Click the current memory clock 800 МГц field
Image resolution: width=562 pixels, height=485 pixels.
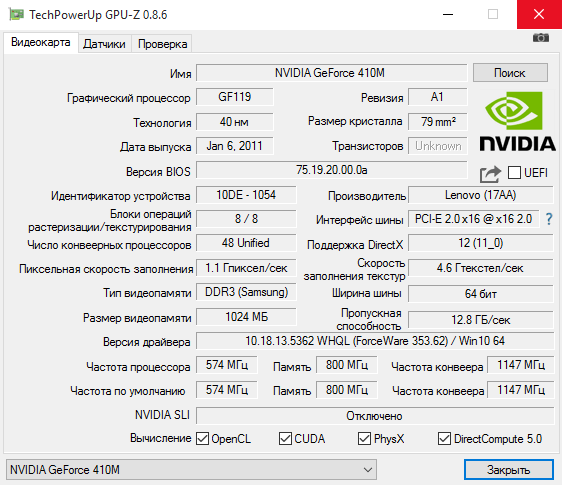(x=347, y=365)
